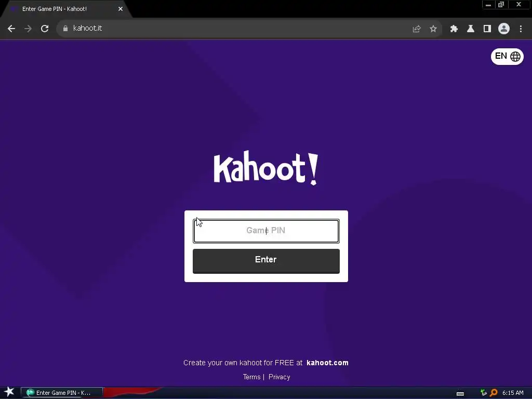Toggle the browser side panel
The width and height of the screenshot is (532, 399).
coord(487,29)
